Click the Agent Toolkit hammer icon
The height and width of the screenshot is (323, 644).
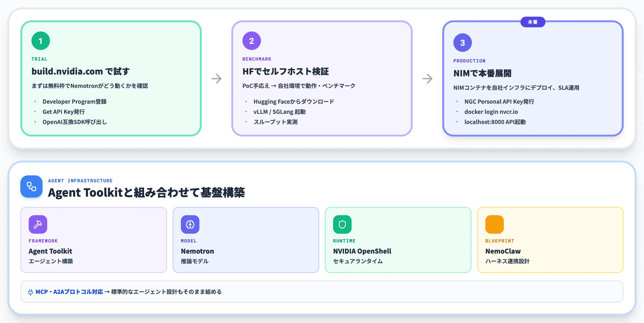click(38, 224)
